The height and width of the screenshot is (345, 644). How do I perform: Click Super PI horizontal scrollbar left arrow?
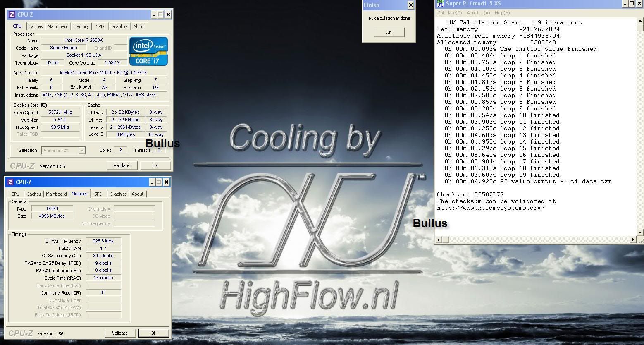[x=439, y=240]
